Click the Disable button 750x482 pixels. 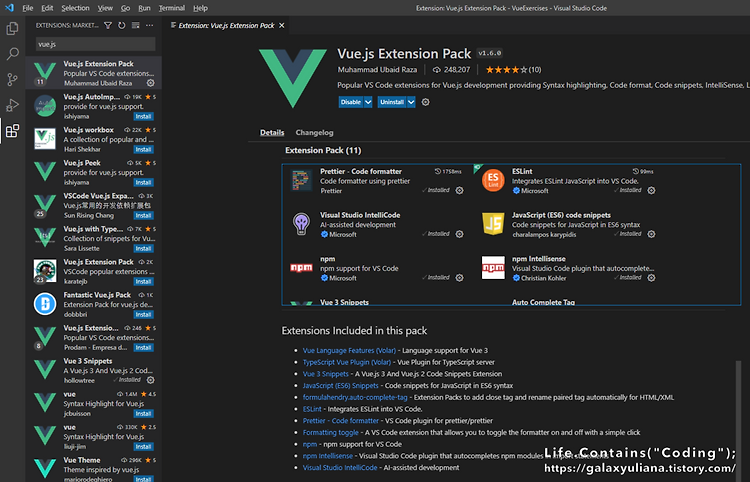[x=351, y=102]
